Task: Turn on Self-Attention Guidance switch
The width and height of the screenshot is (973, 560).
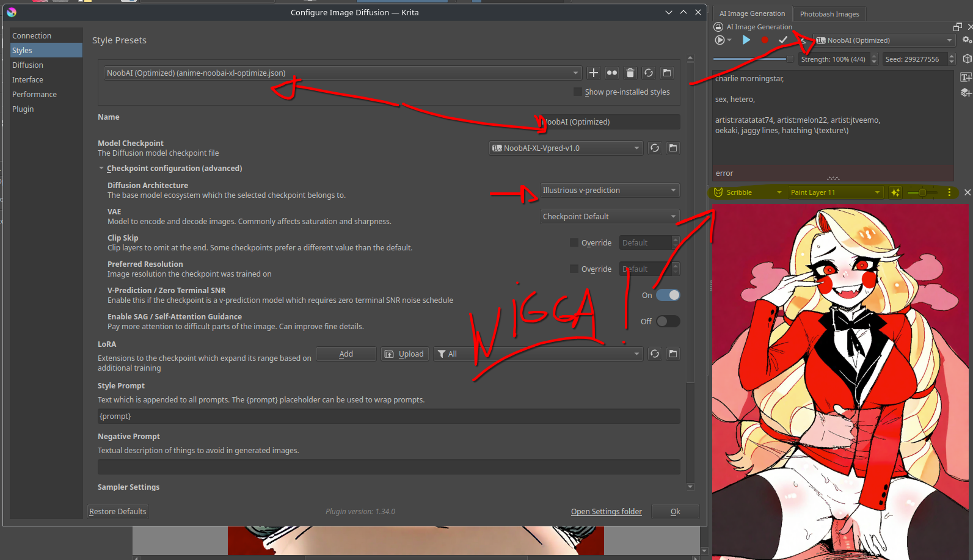Action: coord(668,321)
